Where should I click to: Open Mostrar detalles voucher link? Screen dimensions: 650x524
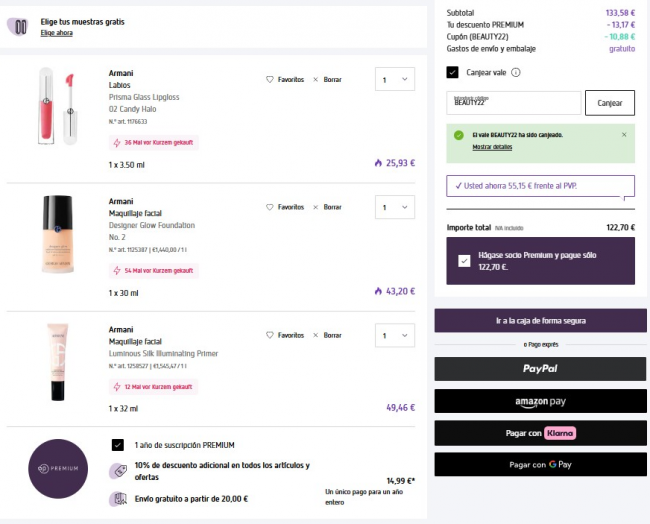[492, 147]
